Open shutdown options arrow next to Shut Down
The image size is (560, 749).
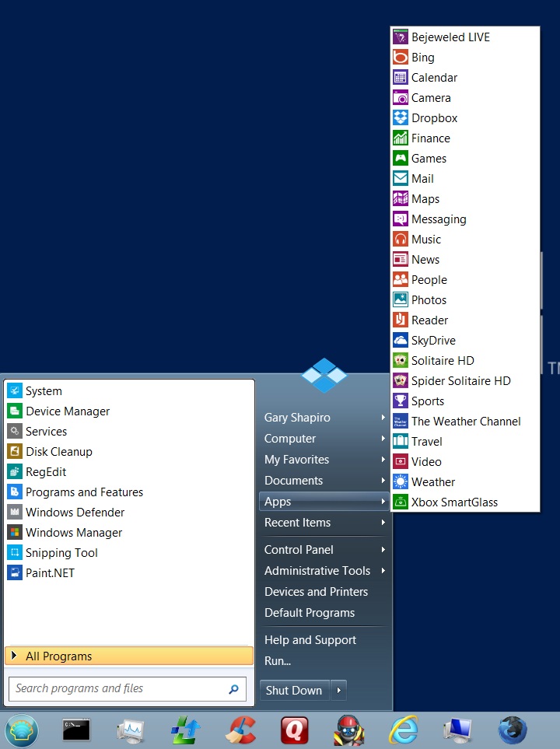click(339, 690)
